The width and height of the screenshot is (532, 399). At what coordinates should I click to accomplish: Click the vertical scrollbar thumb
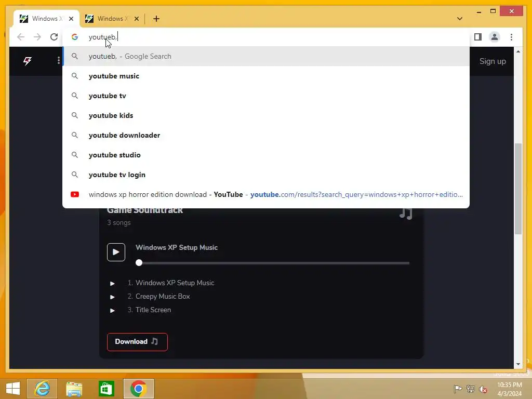(x=518, y=189)
